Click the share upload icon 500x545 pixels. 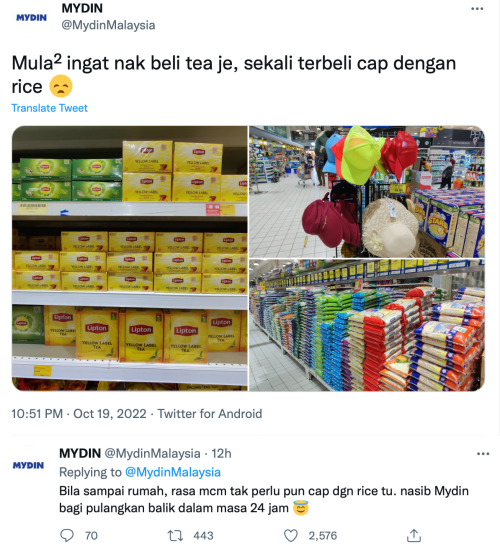(413, 535)
